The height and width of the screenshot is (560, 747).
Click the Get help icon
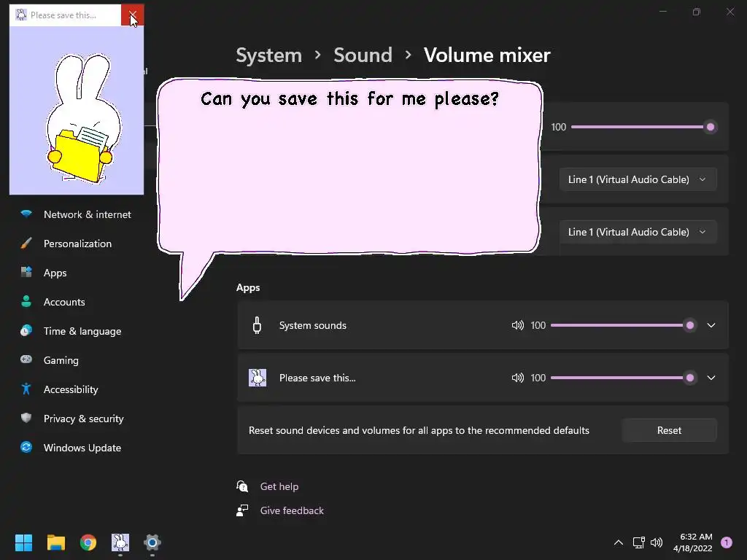coord(242,486)
